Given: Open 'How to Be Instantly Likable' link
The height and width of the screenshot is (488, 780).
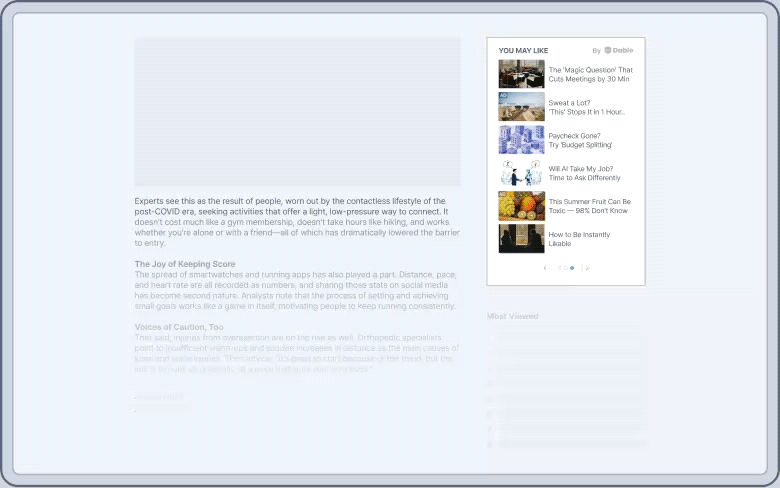Looking at the screenshot, I should tap(579, 239).
